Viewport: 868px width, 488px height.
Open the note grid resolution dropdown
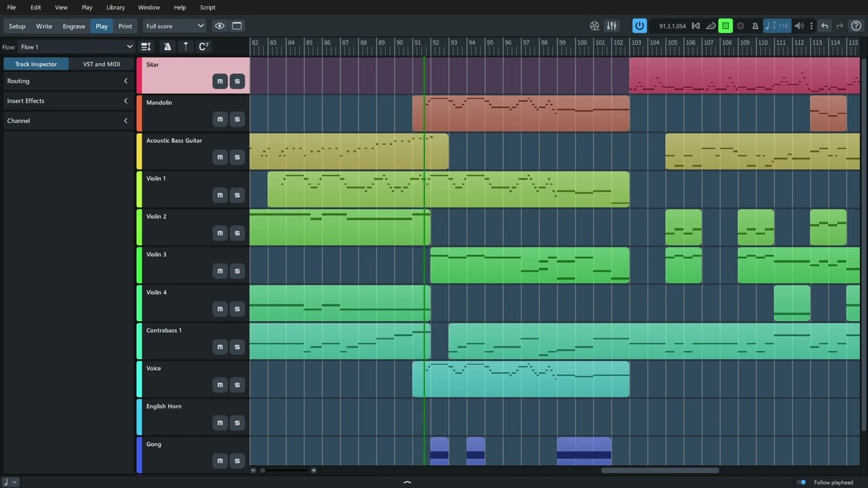pyautogui.click(x=9, y=482)
